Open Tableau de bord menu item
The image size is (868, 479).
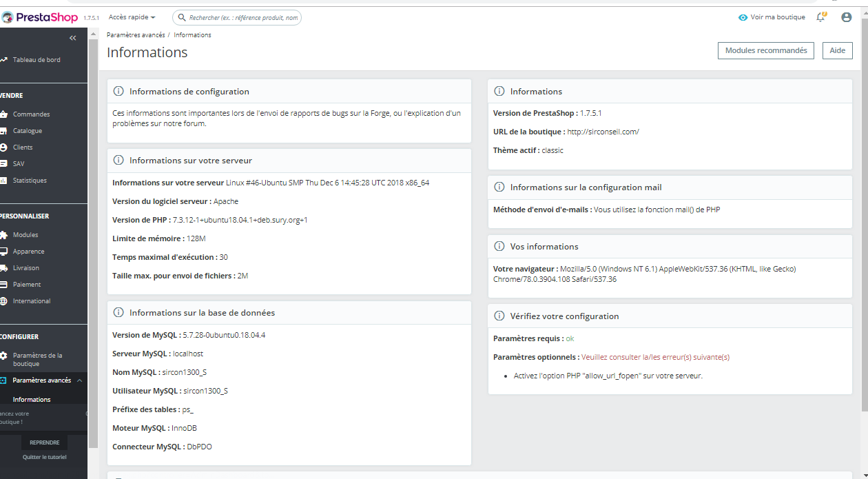click(x=36, y=60)
